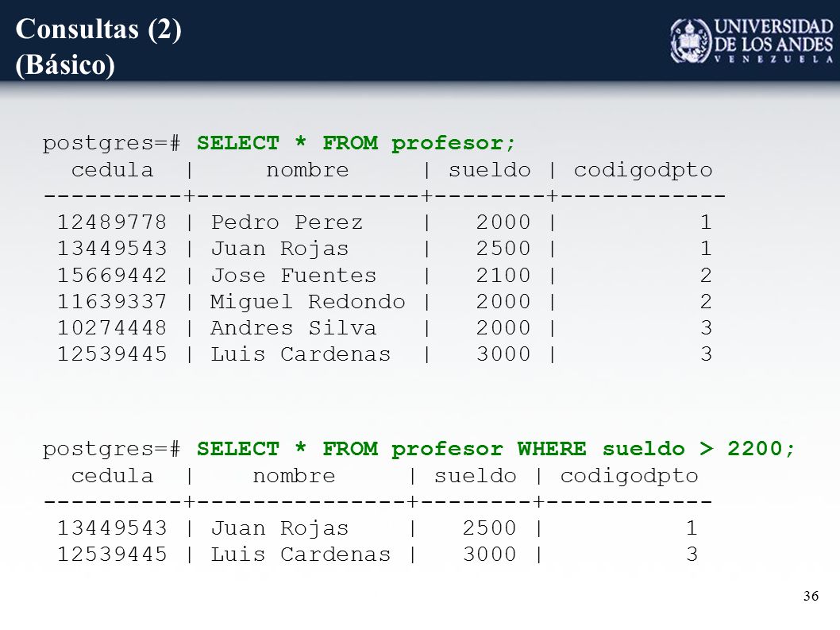Click the Miguel Redondo name cell

click(x=307, y=301)
